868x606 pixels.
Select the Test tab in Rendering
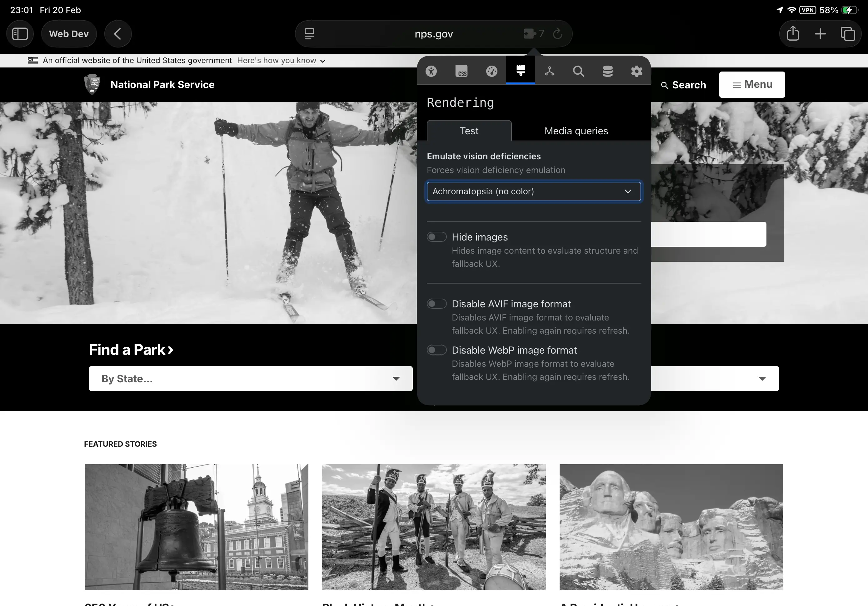point(469,131)
